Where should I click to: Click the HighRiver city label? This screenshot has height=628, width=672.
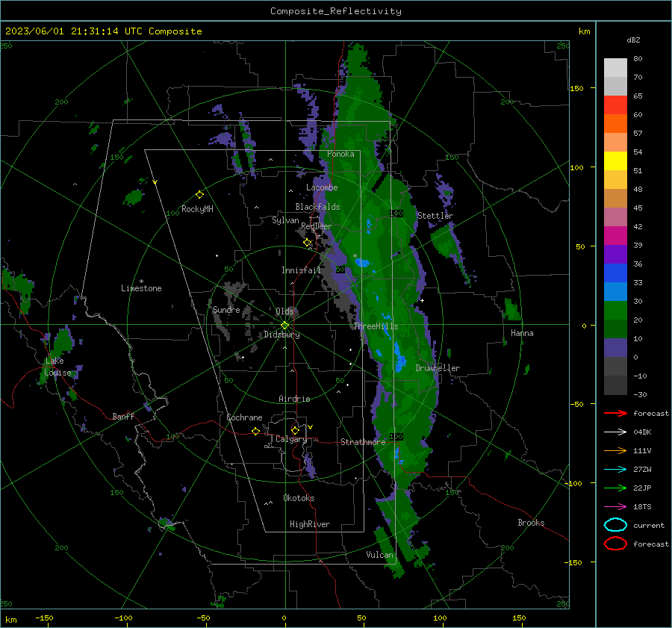click(x=310, y=524)
